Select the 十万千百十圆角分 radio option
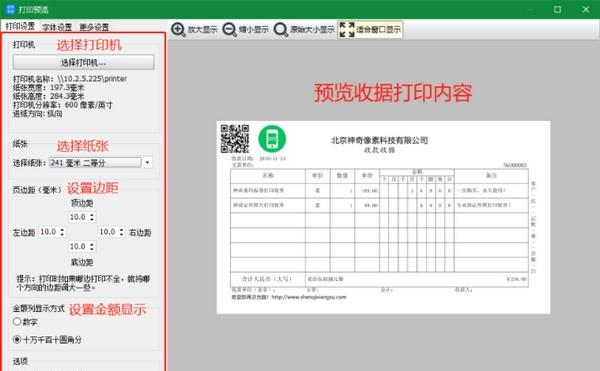Image resolution: width=600 pixels, height=371 pixels. 17,339
